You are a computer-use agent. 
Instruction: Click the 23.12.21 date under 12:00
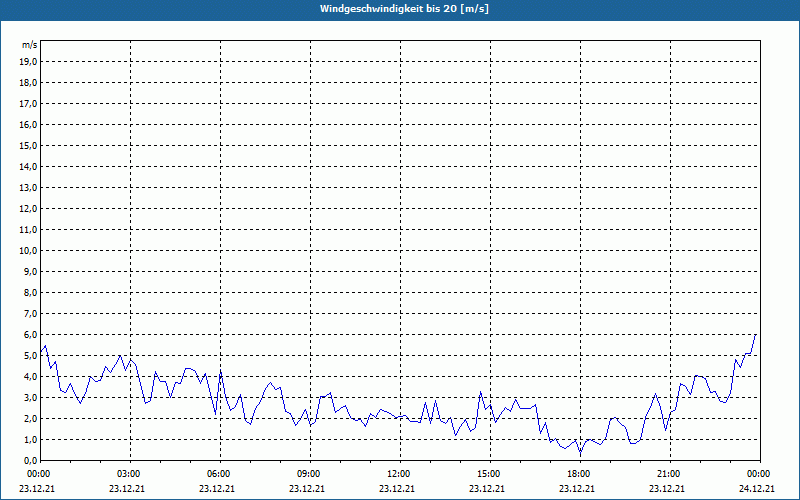[398, 489]
